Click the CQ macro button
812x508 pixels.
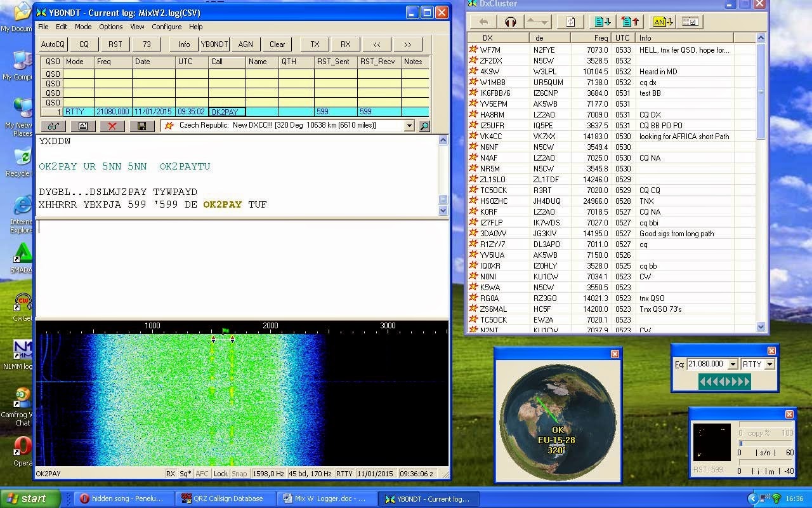click(84, 44)
